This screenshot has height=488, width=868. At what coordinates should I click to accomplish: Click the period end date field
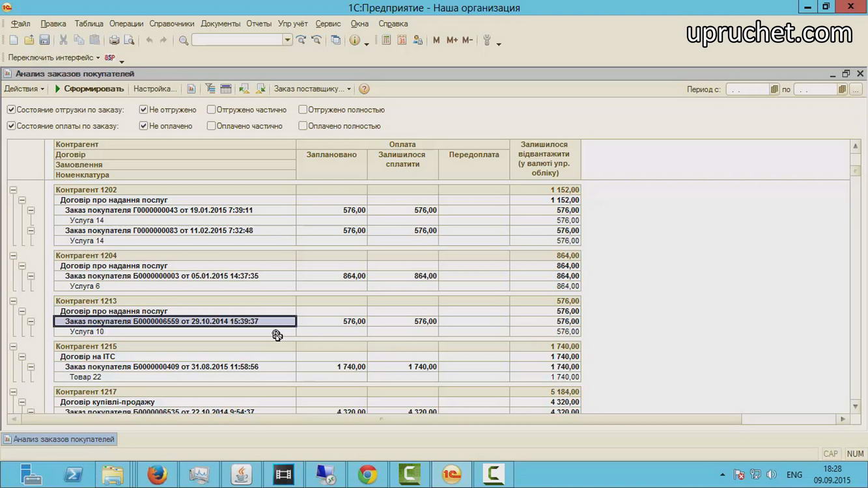pos(815,89)
